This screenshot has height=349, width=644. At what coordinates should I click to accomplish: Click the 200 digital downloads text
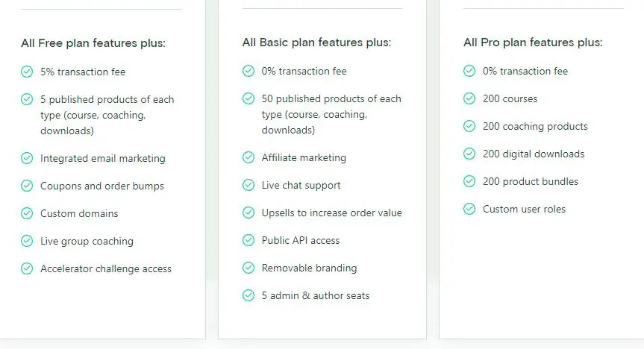pos(534,154)
